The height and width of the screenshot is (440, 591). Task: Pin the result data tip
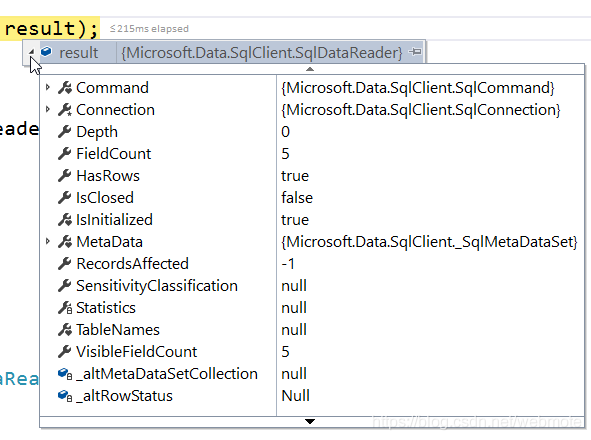(x=415, y=52)
